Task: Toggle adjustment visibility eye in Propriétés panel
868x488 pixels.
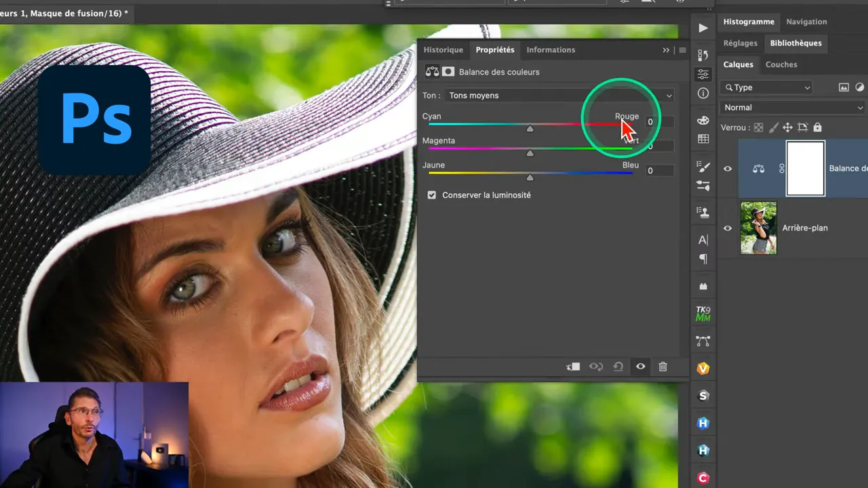Action: [640, 367]
